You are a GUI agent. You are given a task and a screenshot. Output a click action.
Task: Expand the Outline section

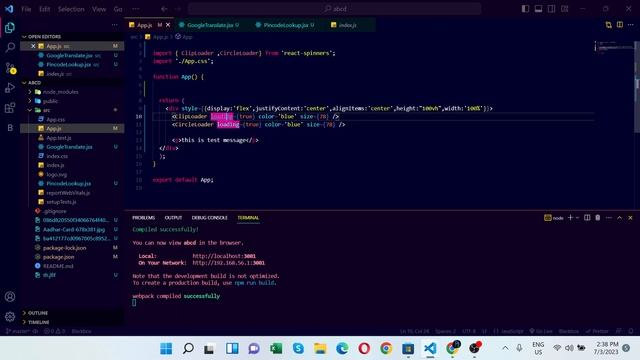point(38,313)
